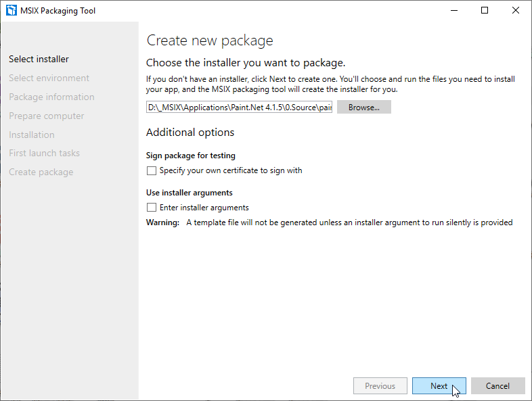The width and height of the screenshot is (532, 401).
Task: Click the Previous button
Action: point(380,386)
